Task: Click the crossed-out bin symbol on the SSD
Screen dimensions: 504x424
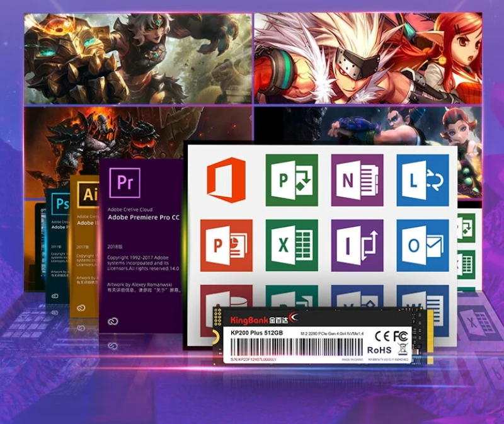Action: [x=403, y=350]
